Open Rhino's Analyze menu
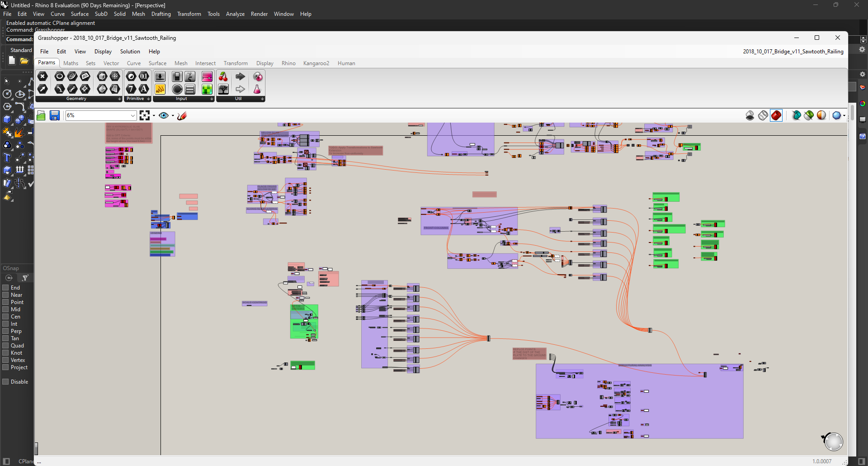The width and height of the screenshot is (868, 466). (235, 14)
